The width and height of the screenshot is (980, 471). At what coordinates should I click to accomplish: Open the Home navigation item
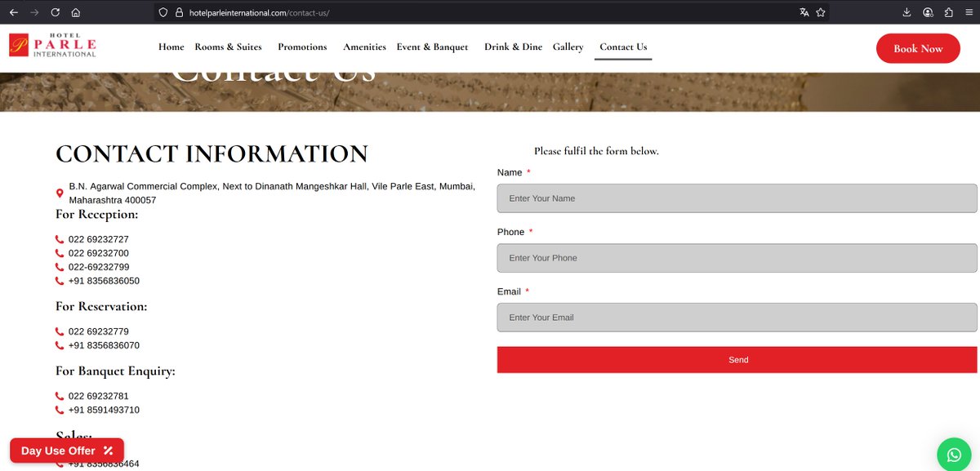coord(171,47)
